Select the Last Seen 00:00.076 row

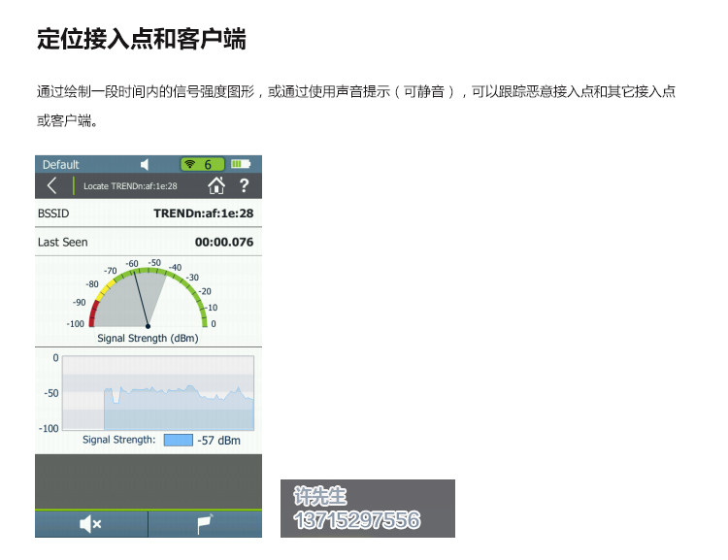tap(149, 242)
